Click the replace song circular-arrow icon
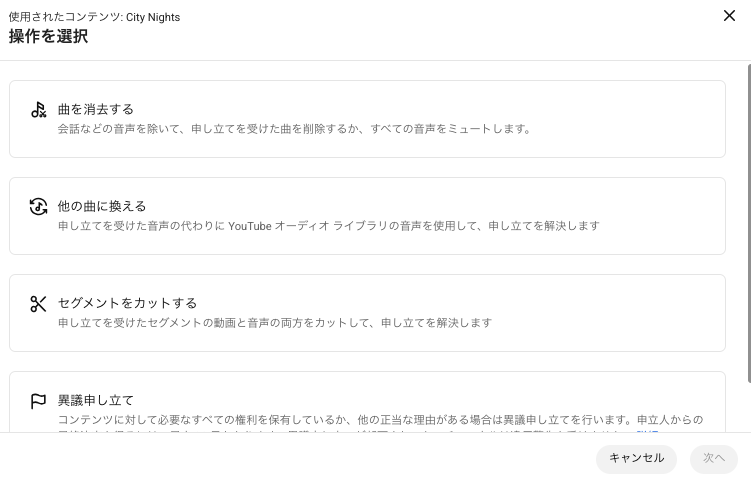This screenshot has width=751, height=479. pyautogui.click(x=38, y=207)
